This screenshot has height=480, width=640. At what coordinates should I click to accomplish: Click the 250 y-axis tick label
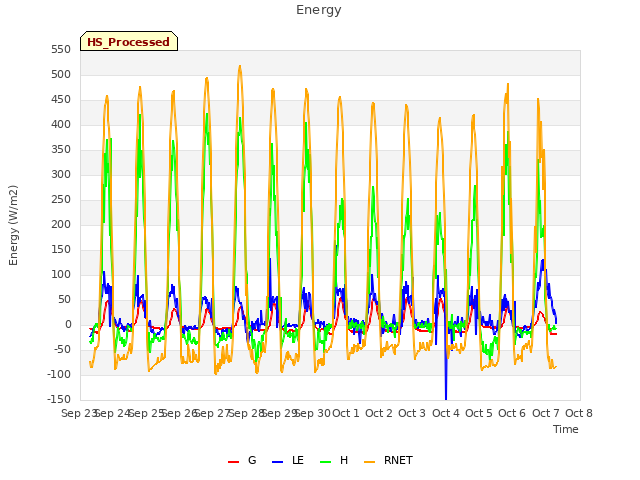coord(61,200)
